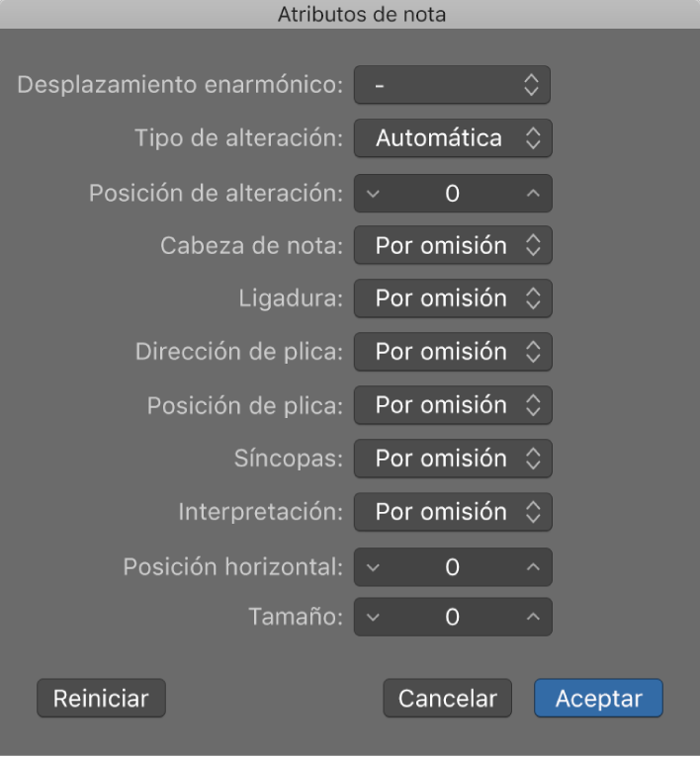Expand the Cabeza de nota dropdown
This screenshot has height=757, width=700.
click(452, 246)
